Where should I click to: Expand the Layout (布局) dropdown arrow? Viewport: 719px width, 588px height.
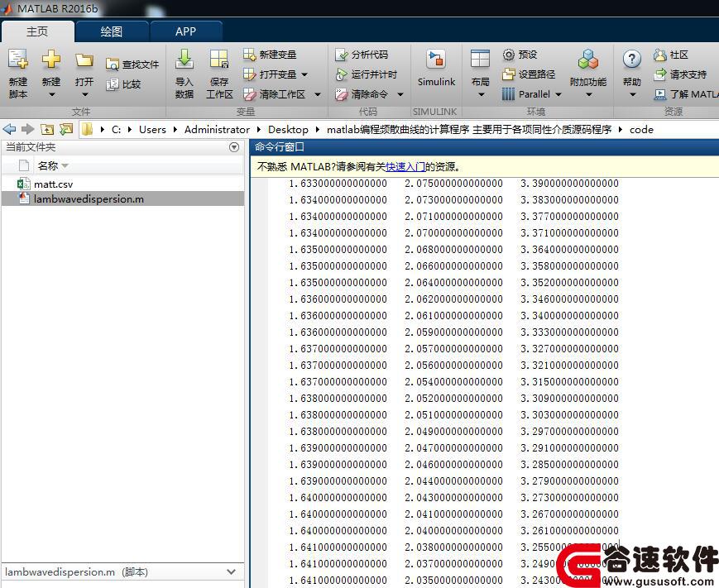481,95
